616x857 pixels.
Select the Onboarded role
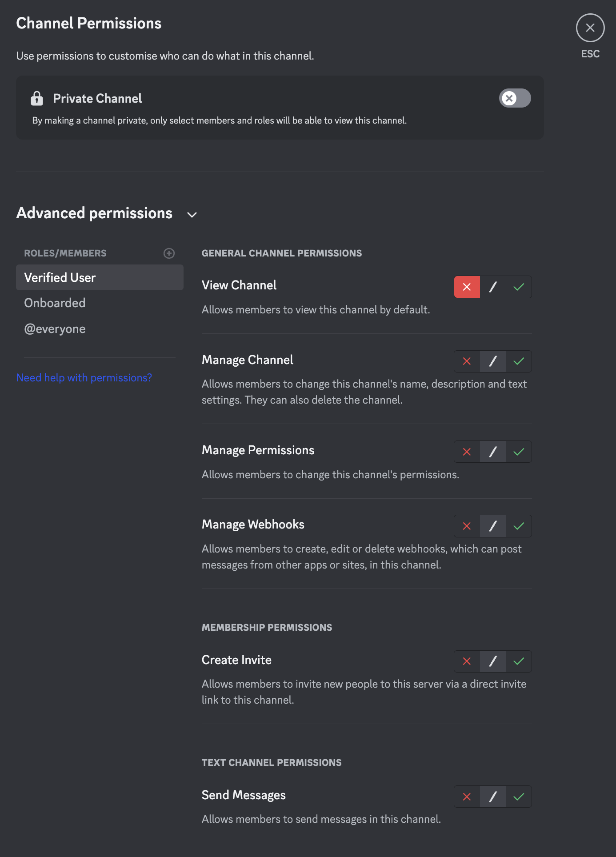[55, 303]
